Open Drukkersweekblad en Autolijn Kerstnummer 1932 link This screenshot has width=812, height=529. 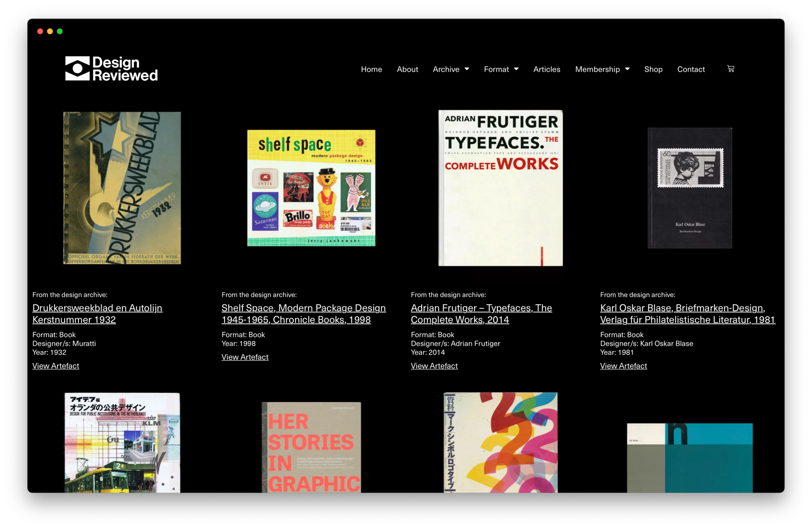(x=97, y=314)
